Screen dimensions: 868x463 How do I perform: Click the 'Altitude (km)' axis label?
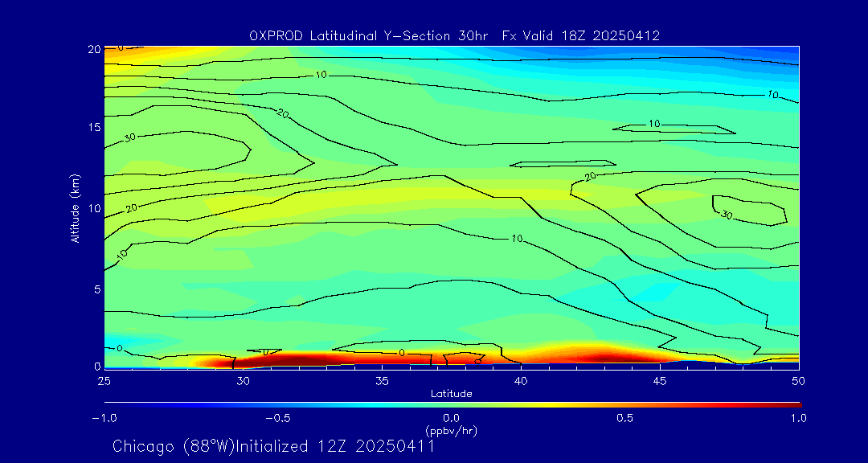[x=75, y=208]
